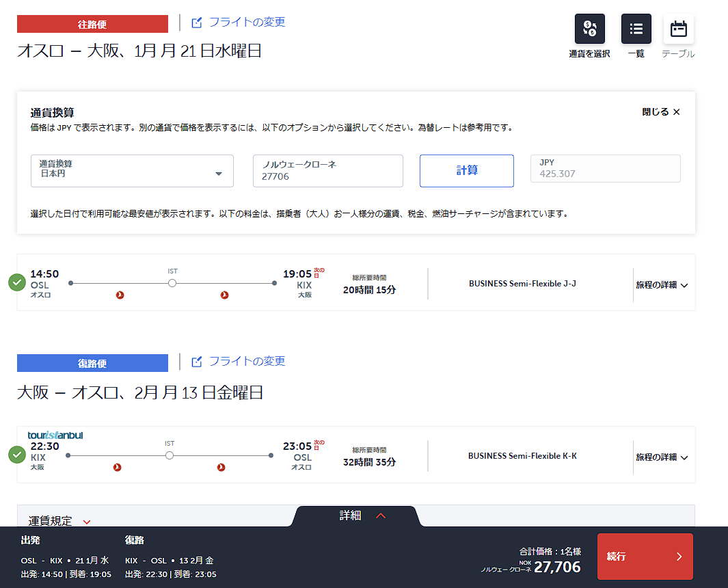The height and width of the screenshot is (588, 728).
Task: Close currency conversion panel with 閉じる
Action: [661, 112]
